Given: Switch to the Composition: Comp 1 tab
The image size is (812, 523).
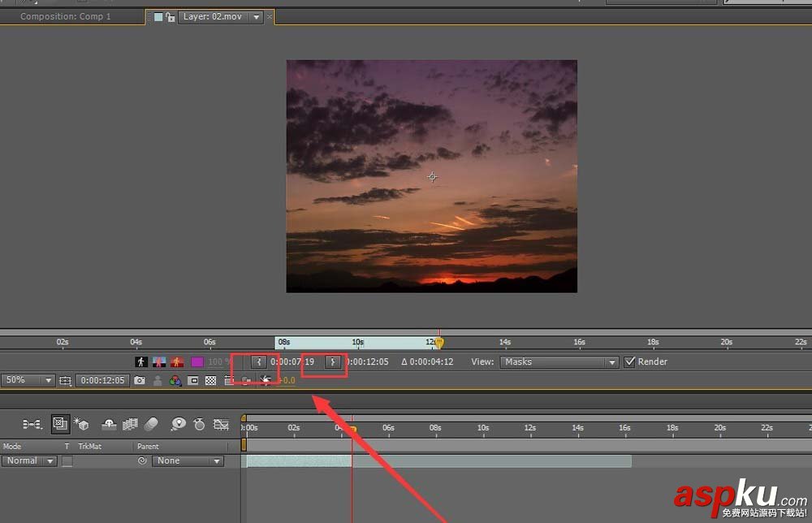Looking at the screenshot, I should click(x=65, y=16).
